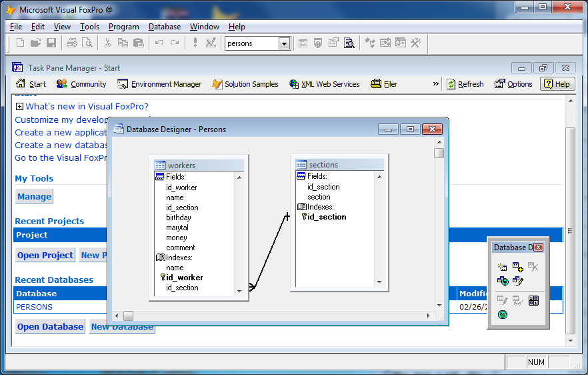Image resolution: width=588 pixels, height=375 pixels.
Task: Click "What's new in Visual FoxPro?" link
Action: point(87,106)
